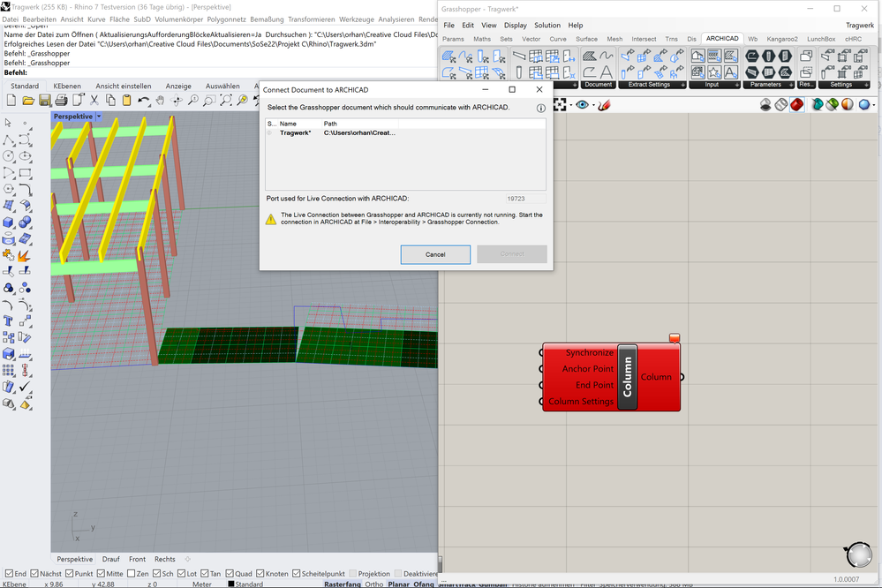This screenshot has width=882, height=588.
Task: Open file via folder icon in Rhino
Action: click(x=28, y=100)
